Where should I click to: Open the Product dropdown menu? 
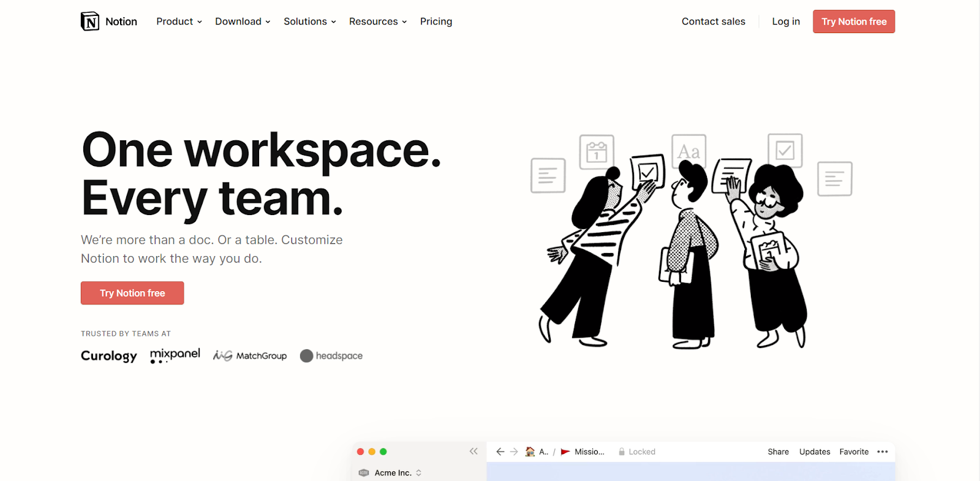[x=179, y=21]
